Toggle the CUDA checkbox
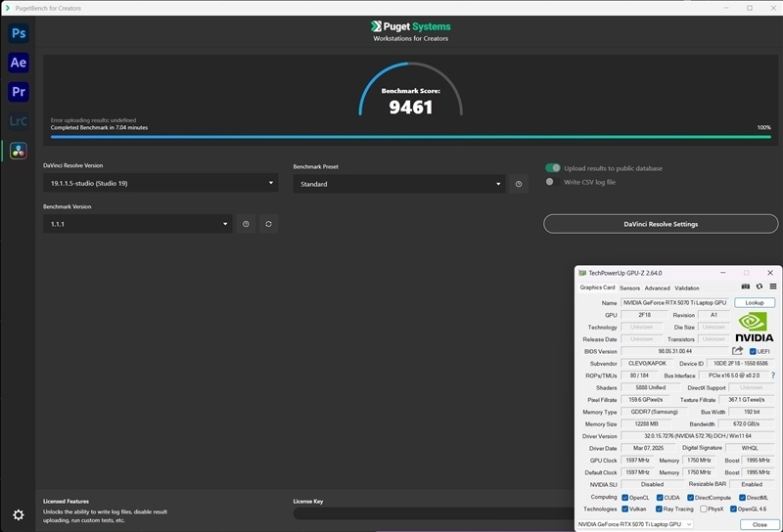 [660, 498]
